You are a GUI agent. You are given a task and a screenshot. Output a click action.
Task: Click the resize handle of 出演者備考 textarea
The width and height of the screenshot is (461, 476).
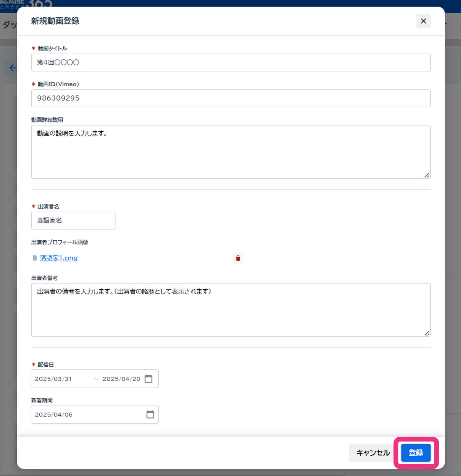click(x=427, y=333)
